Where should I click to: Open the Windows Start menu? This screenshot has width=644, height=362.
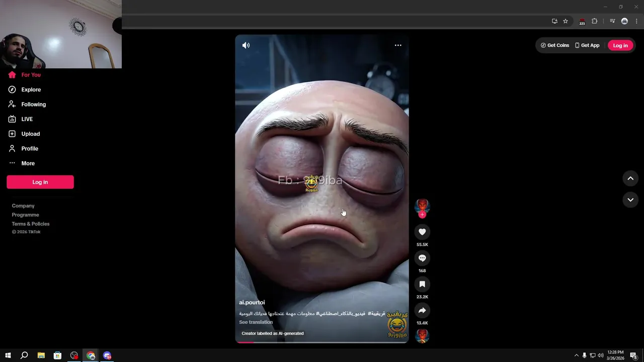coord(8,355)
